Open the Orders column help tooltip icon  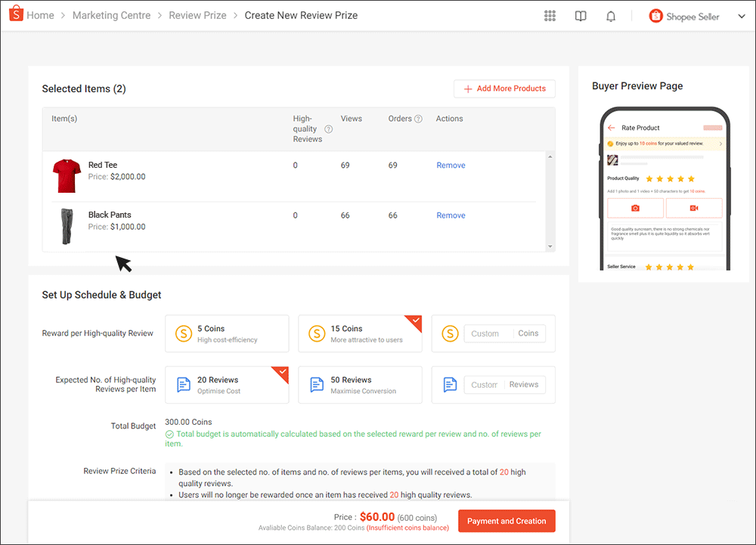tap(417, 119)
